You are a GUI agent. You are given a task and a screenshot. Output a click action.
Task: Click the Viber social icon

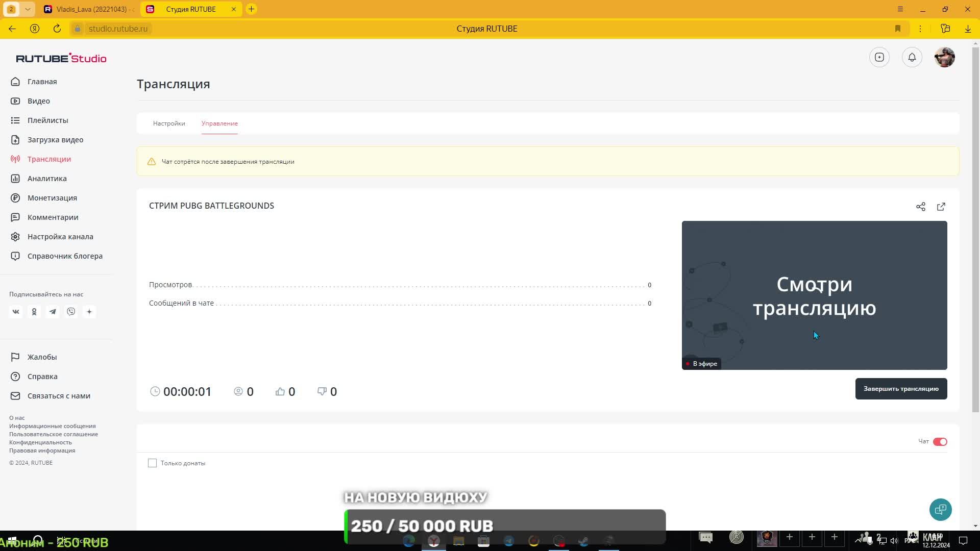pos(71,312)
